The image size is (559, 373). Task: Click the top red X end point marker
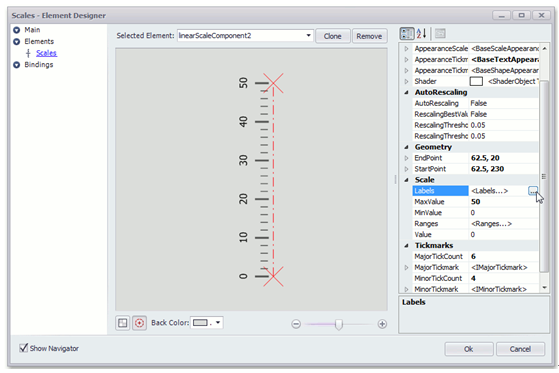pyautogui.click(x=273, y=83)
